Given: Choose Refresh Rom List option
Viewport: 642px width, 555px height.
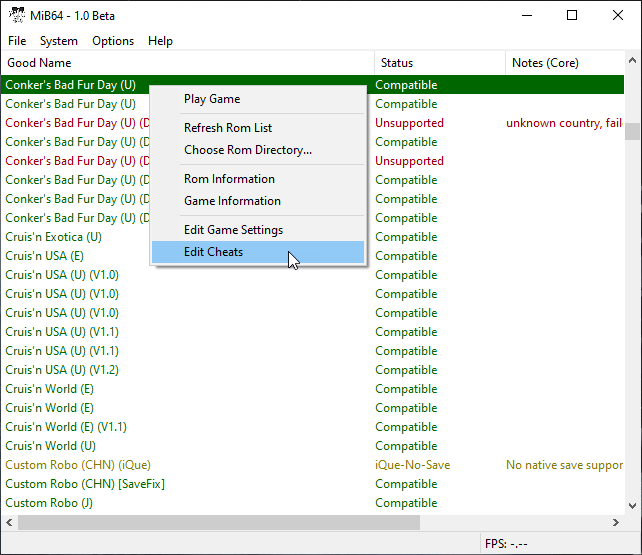Looking at the screenshot, I should pos(228,128).
